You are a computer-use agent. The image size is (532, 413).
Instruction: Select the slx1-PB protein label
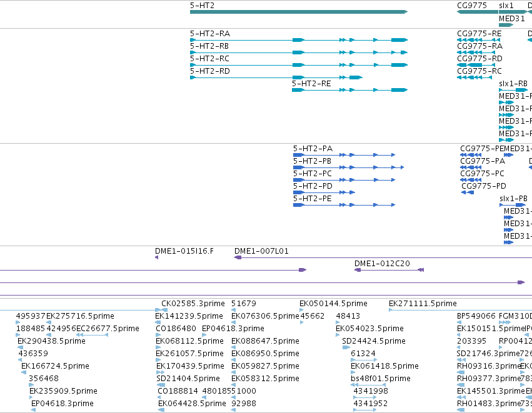[514, 199]
